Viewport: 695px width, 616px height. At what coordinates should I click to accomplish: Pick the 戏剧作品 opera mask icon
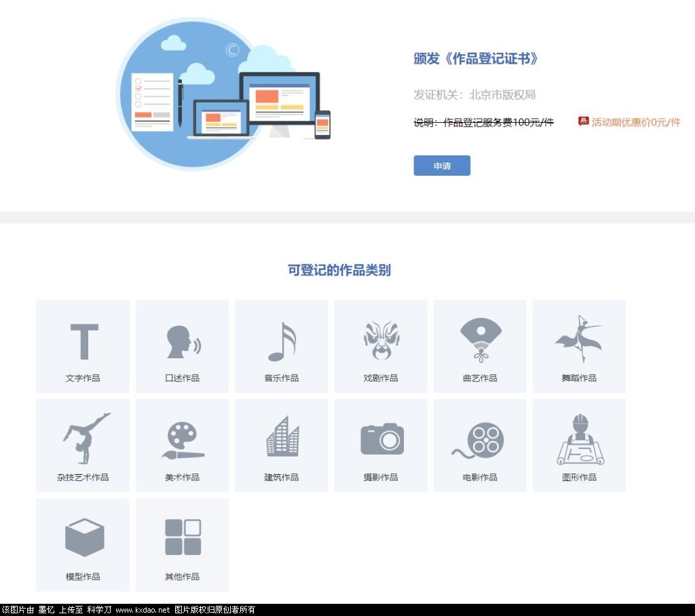click(x=381, y=341)
